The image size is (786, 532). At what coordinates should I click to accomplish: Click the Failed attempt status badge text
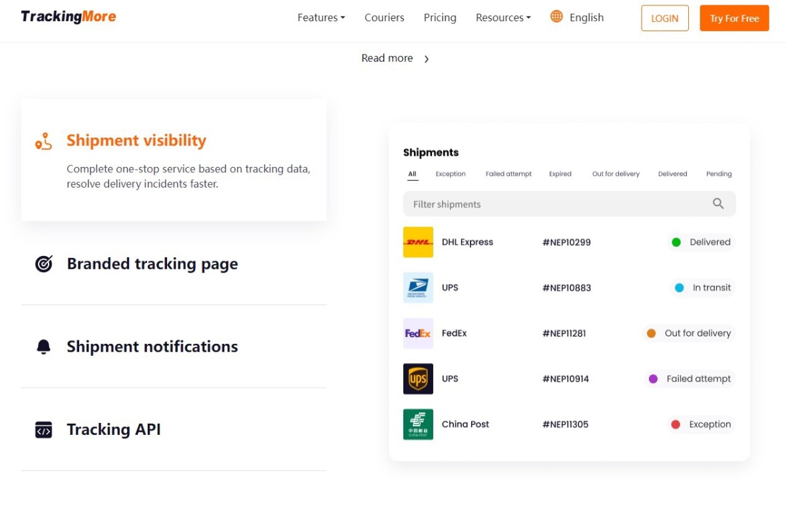coord(699,378)
